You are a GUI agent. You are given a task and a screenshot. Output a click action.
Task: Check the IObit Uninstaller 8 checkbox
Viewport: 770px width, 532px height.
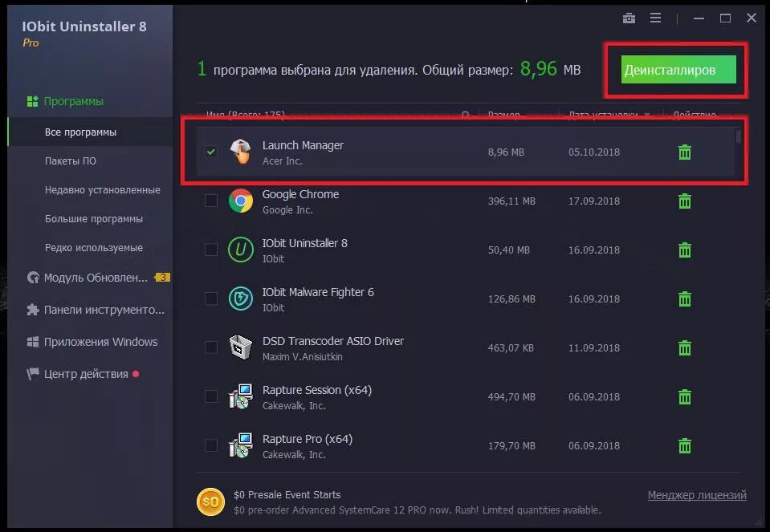(x=211, y=250)
